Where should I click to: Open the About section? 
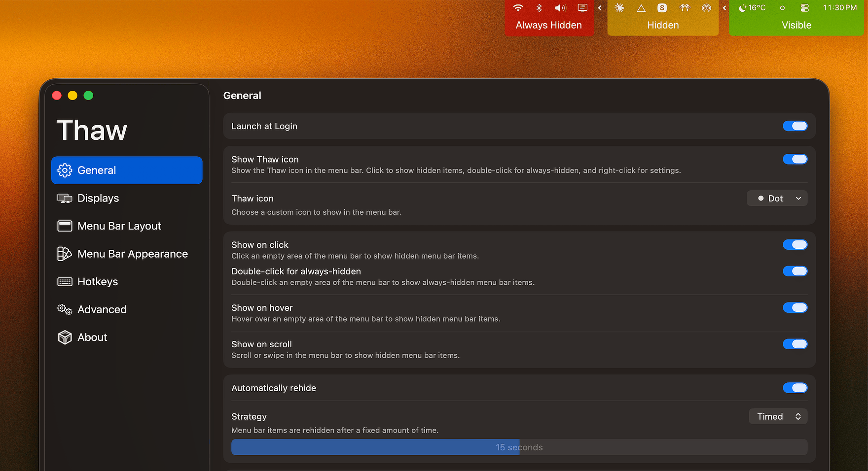tap(92, 337)
